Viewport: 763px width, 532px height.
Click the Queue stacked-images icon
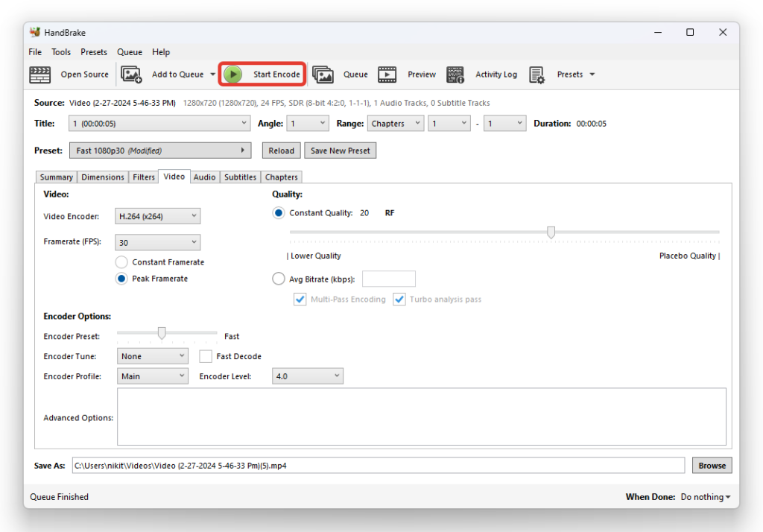(x=323, y=75)
